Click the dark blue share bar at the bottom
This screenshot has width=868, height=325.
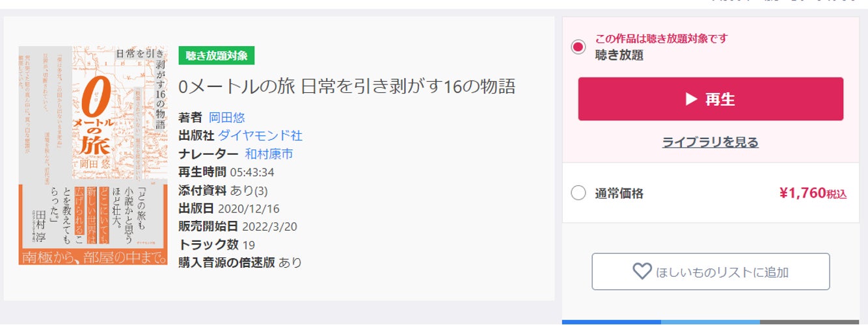click(611, 322)
